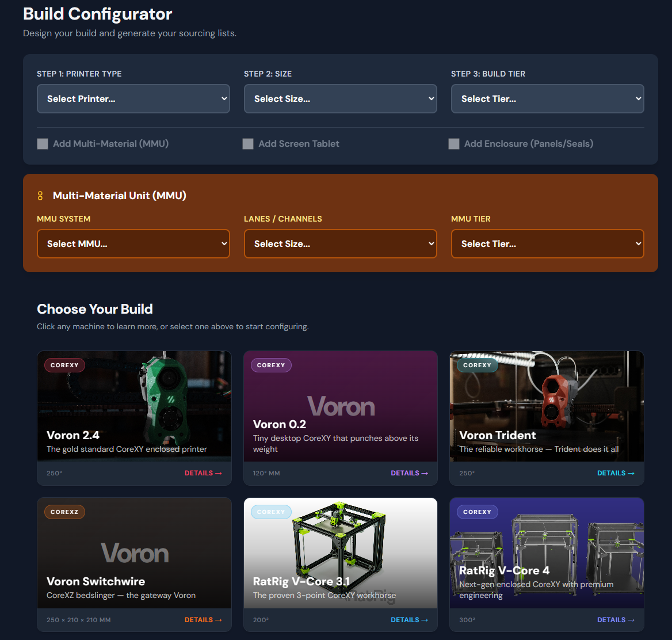Click the COREXZ badge on Voron Switchwire

[64, 512]
